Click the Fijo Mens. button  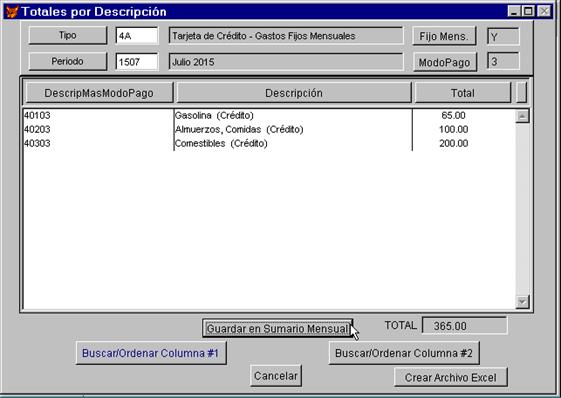[x=444, y=36]
